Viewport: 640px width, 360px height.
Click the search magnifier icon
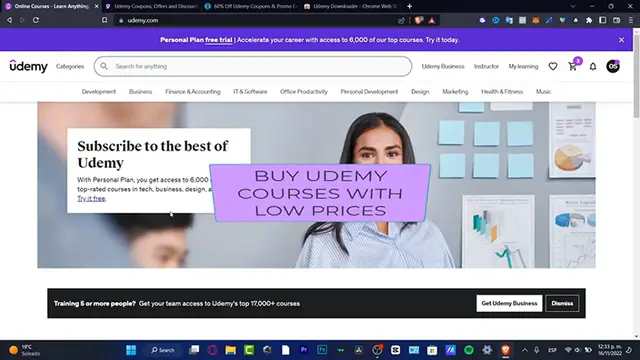[x=104, y=66]
